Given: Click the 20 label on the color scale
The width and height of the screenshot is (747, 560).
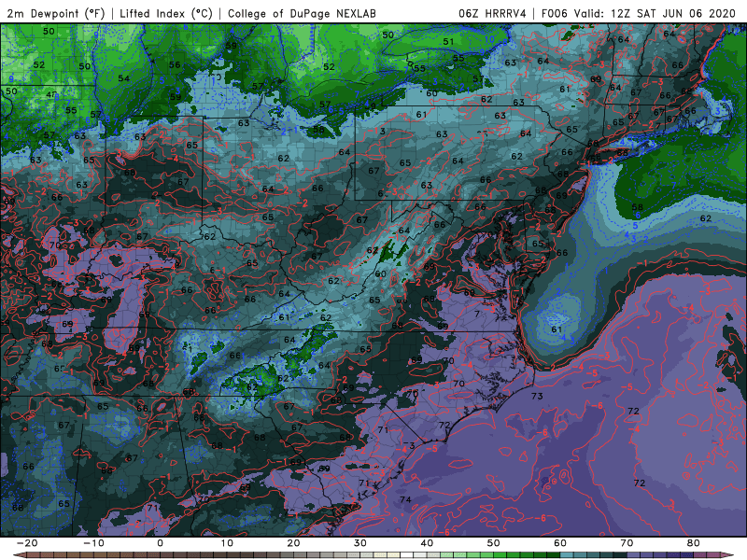Looking at the screenshot, I should (x=293, y=543).
